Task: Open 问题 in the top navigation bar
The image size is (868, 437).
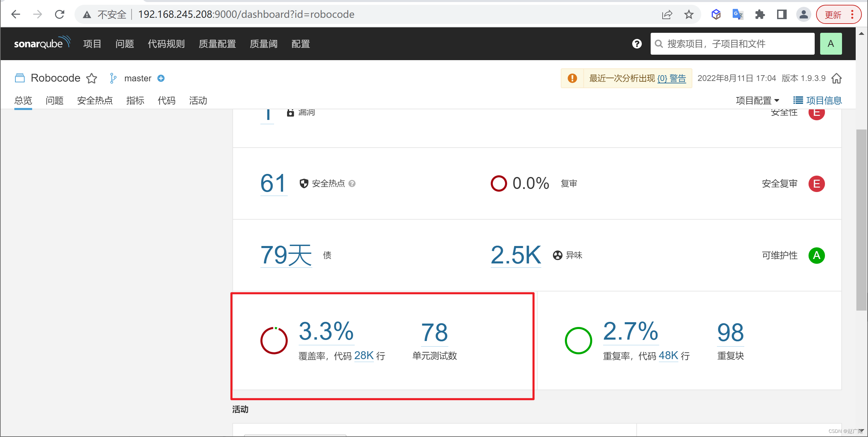Action: pyautogui.click(x=125, y=44)
